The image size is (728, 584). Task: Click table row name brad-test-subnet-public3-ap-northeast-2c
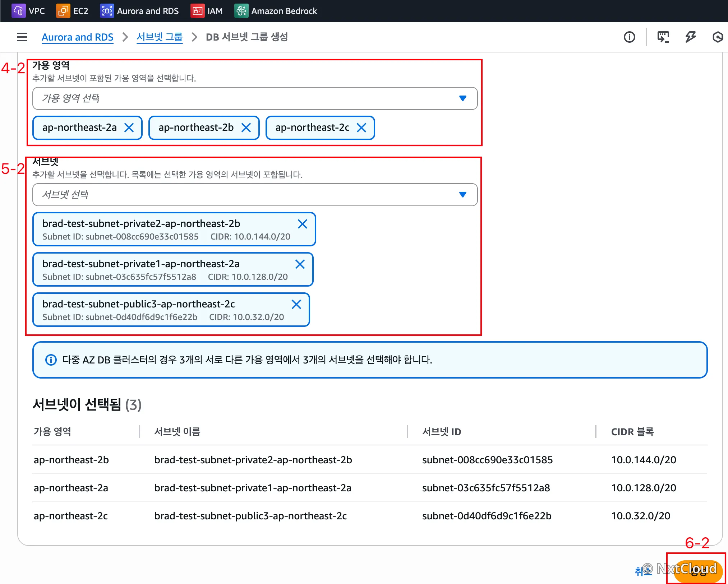pos(251,516)
